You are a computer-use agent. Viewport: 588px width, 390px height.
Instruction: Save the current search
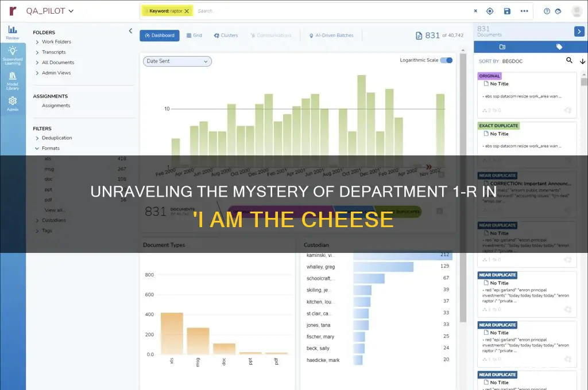point(506,10)
